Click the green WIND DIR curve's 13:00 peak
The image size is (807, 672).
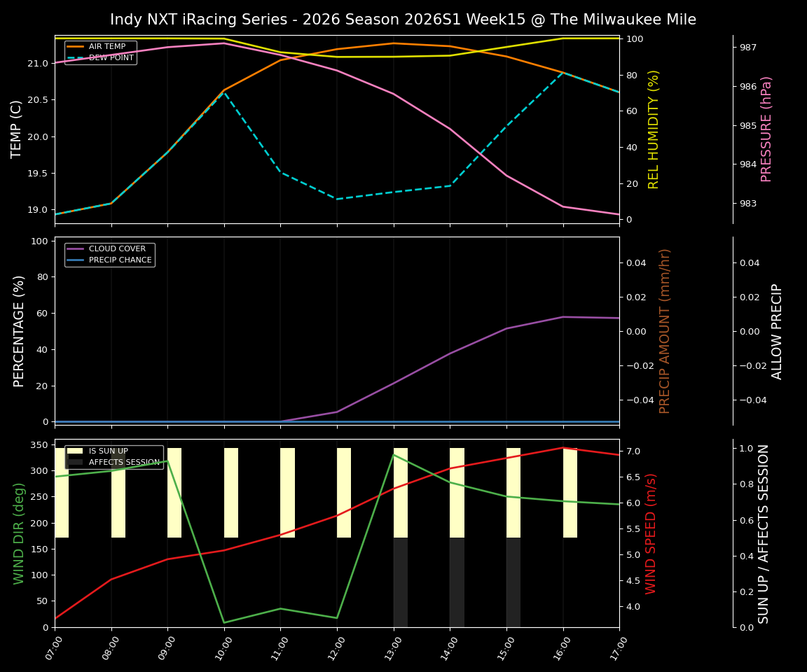pos(394,454)
